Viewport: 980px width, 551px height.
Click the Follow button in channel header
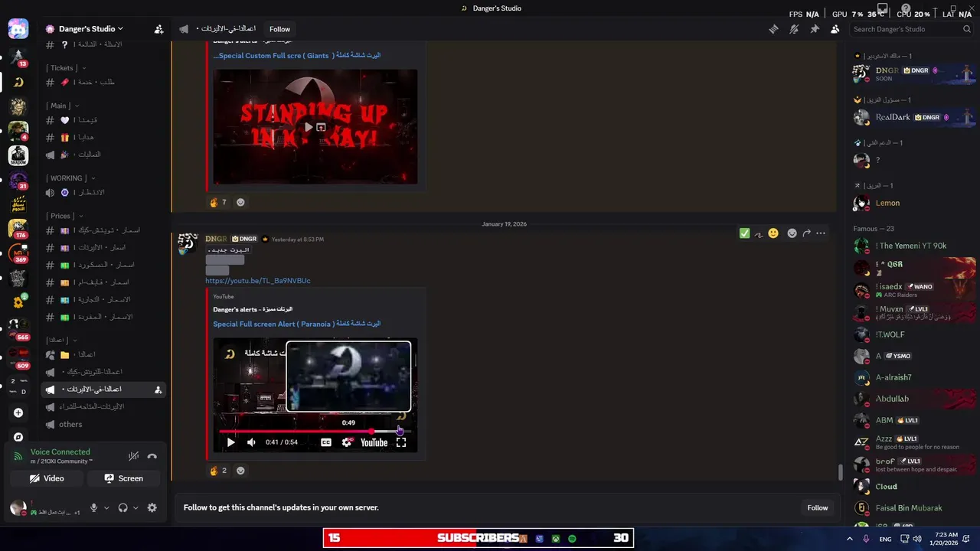(279, 29)
